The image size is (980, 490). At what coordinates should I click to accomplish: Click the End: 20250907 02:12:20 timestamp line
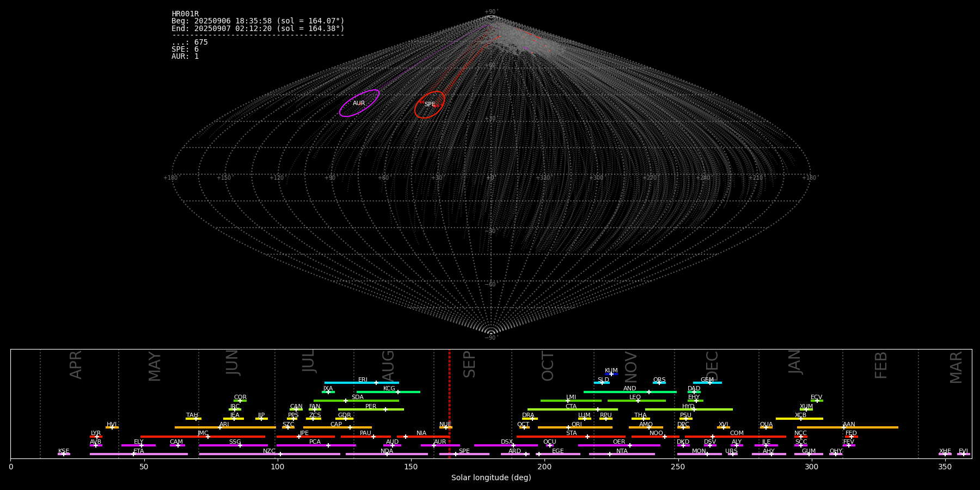pos(258,28)
